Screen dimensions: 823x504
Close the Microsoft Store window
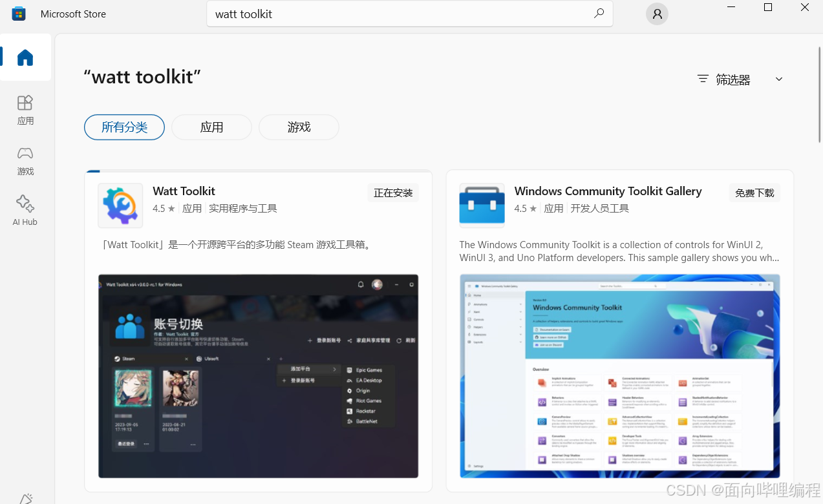(805, 8)
